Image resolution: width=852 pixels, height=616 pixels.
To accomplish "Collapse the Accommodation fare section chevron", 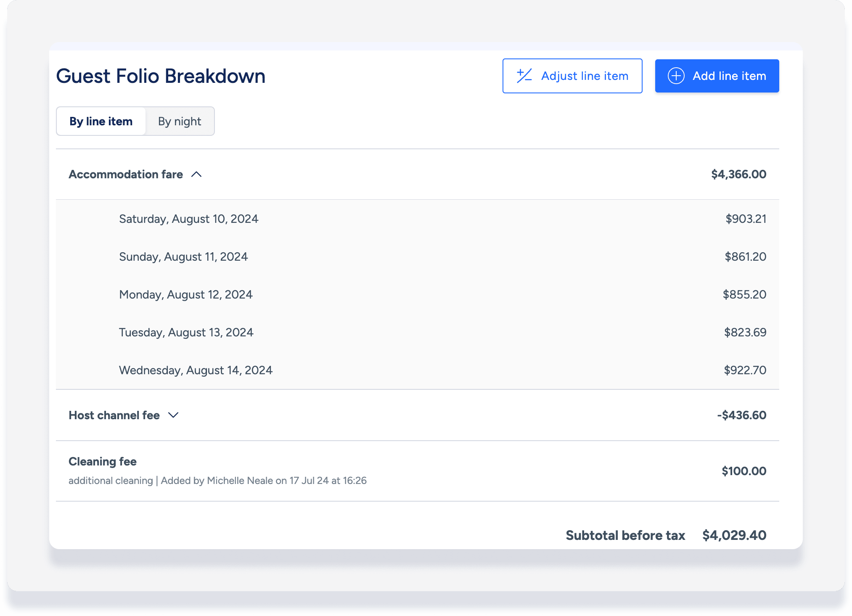I will [196, 174].
